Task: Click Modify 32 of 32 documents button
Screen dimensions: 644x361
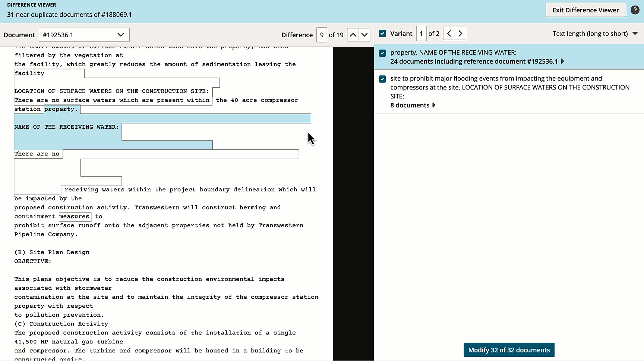Action: (x=509, y=350)
